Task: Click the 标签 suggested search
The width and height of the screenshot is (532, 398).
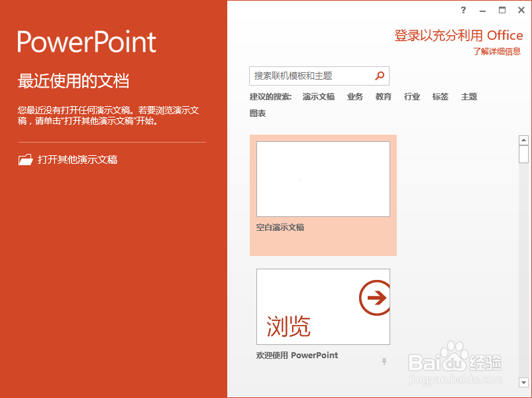Action: point(440,96)
